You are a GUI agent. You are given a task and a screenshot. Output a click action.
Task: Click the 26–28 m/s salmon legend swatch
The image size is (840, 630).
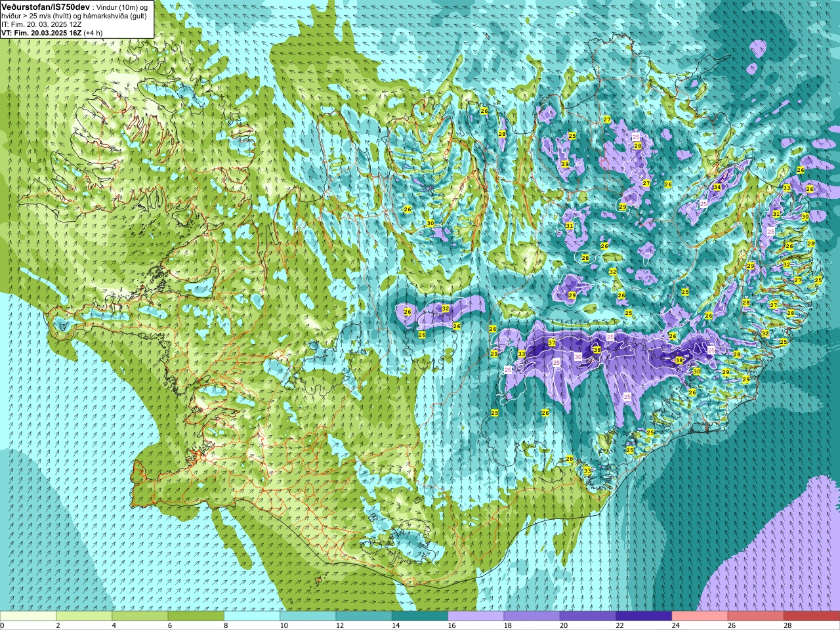coord(756,616)
